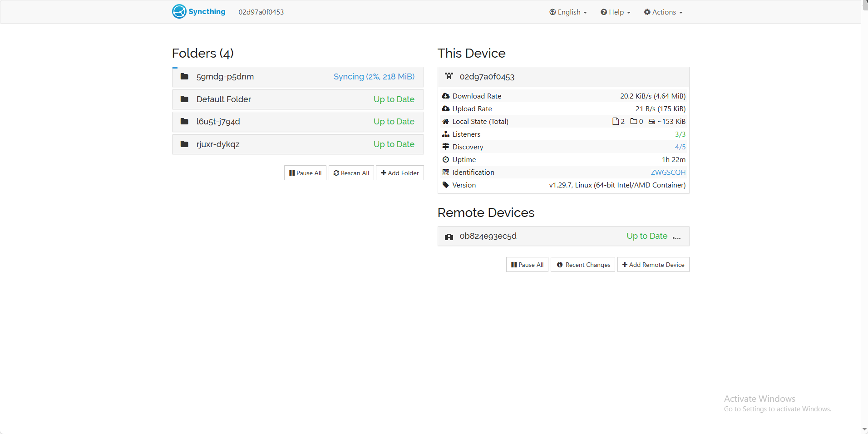Click the folder icon for rjuxr-dykqz

(184, 144)
